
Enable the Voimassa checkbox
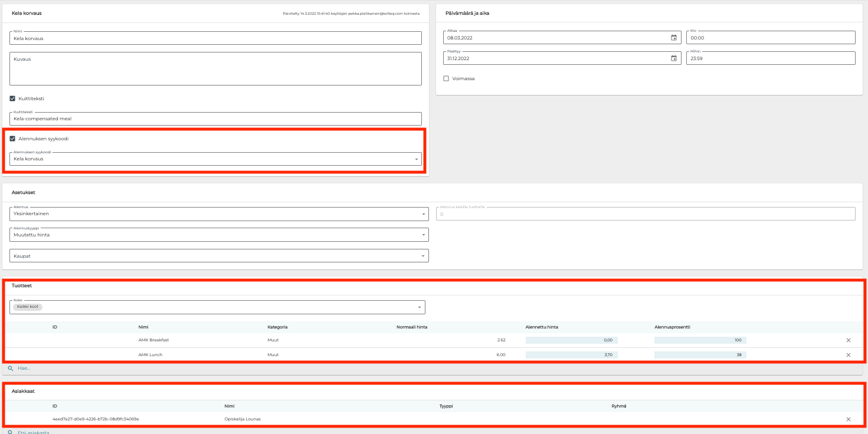(446, 78)
